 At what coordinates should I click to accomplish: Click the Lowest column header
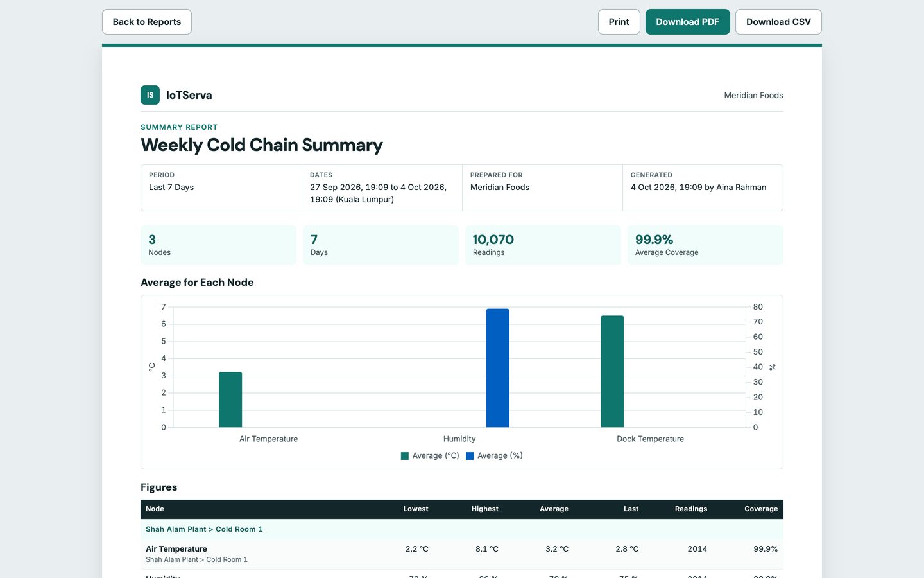pos(416,509)
